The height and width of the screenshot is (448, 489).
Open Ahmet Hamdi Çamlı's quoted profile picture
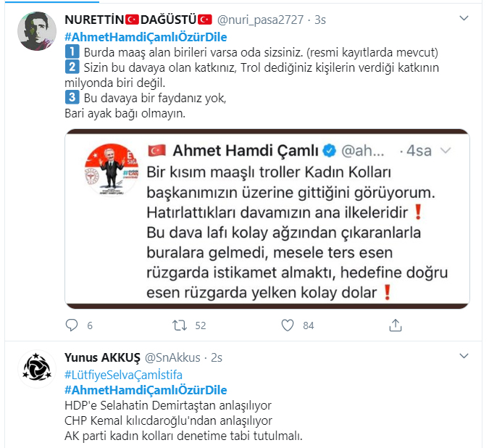tap(112, 170)
